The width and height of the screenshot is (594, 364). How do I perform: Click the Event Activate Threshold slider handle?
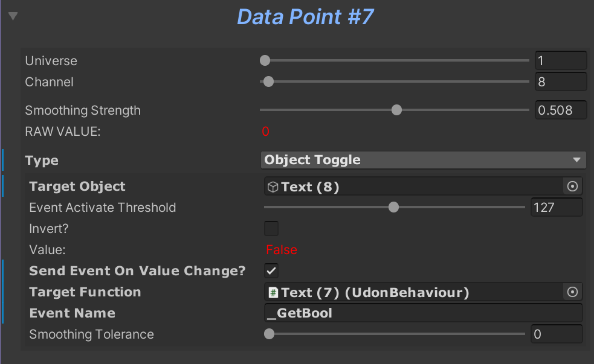click(x=393, y=208)
